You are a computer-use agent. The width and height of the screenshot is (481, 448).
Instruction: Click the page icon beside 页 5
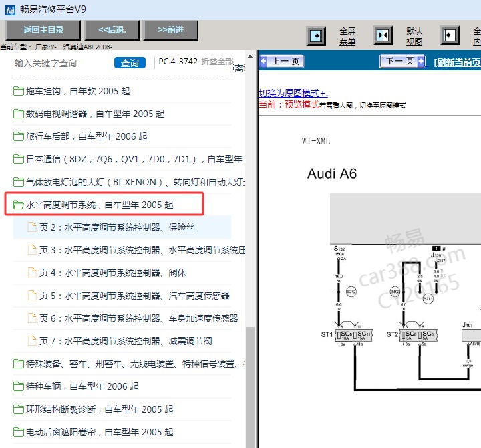point(32,296)
